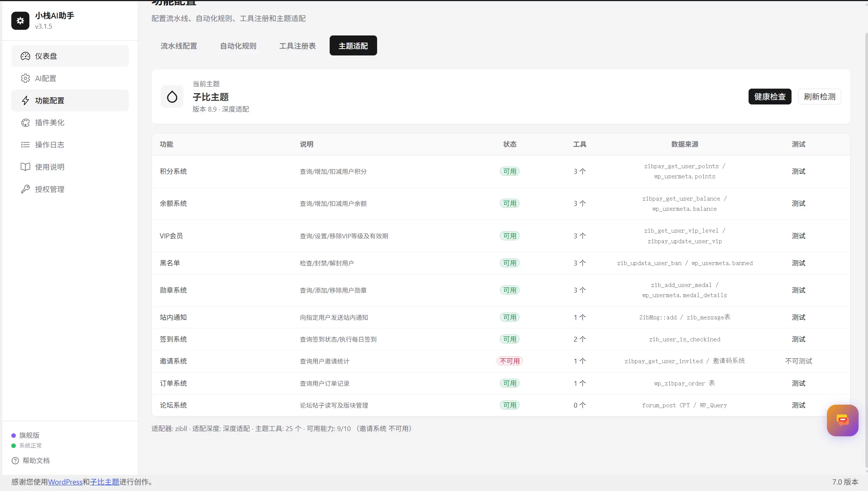The height and width of the screenshot is (491, 868).
Task: Click the 帮助文档 question mark icon
Action: click(15, 460)
